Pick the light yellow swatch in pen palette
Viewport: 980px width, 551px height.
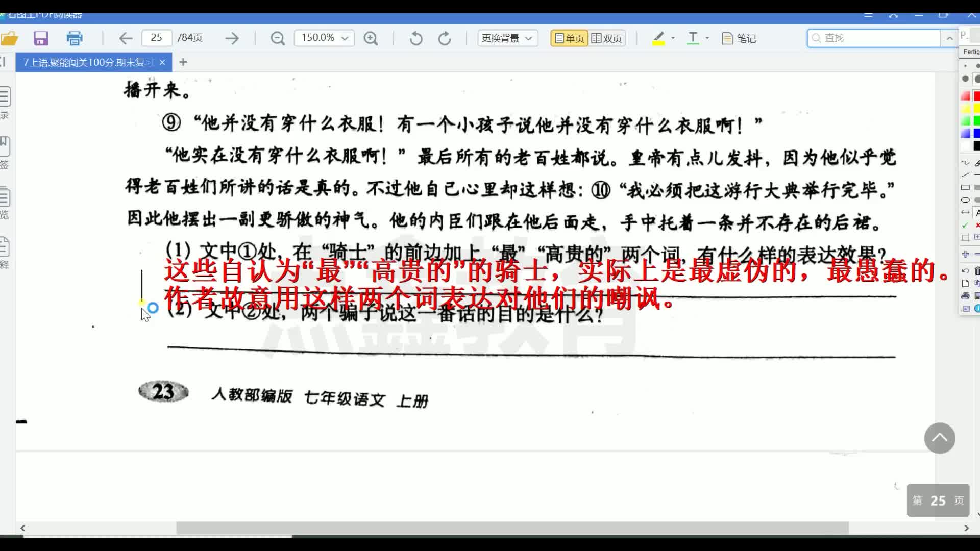tap(965, 109)
